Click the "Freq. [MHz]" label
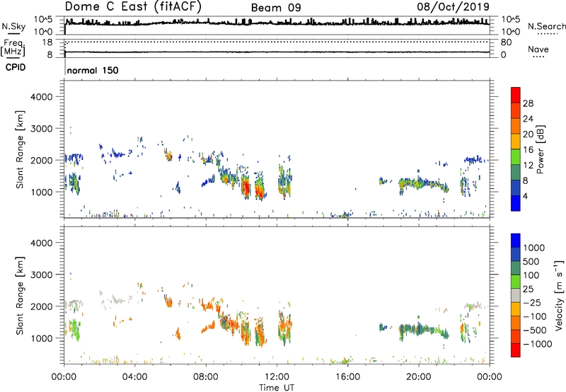 pos(13,48)
